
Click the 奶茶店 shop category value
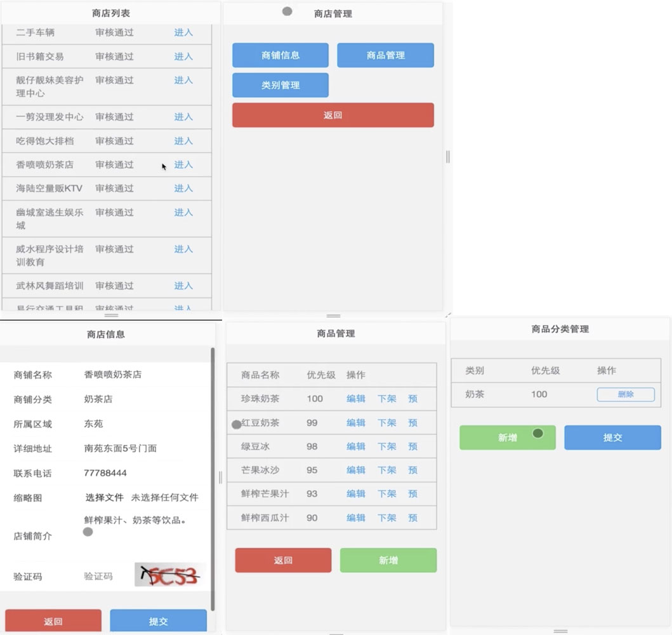click(98, 399)
